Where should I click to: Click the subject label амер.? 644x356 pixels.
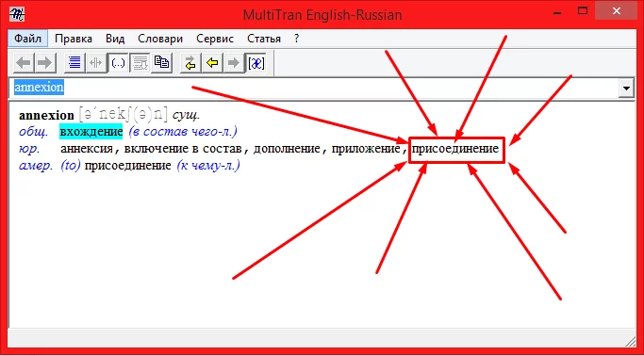pyautogui.click(x=36, y=166)
